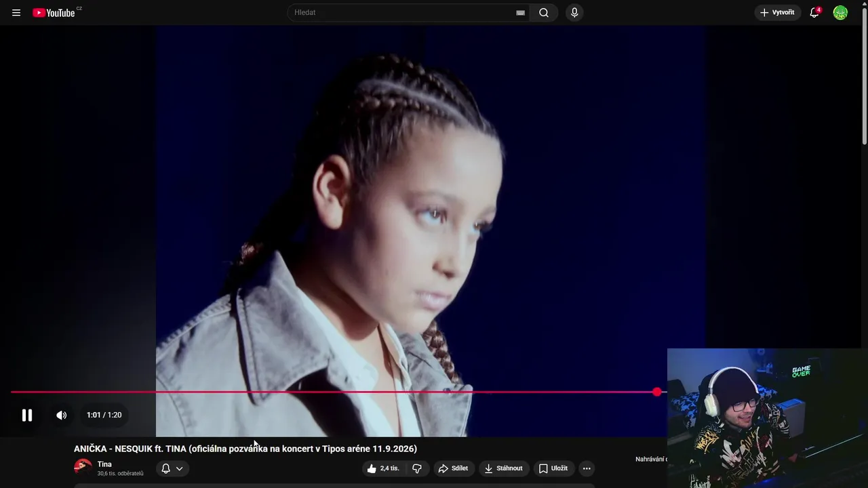Start voice search with microphone icon

[574, 12]
